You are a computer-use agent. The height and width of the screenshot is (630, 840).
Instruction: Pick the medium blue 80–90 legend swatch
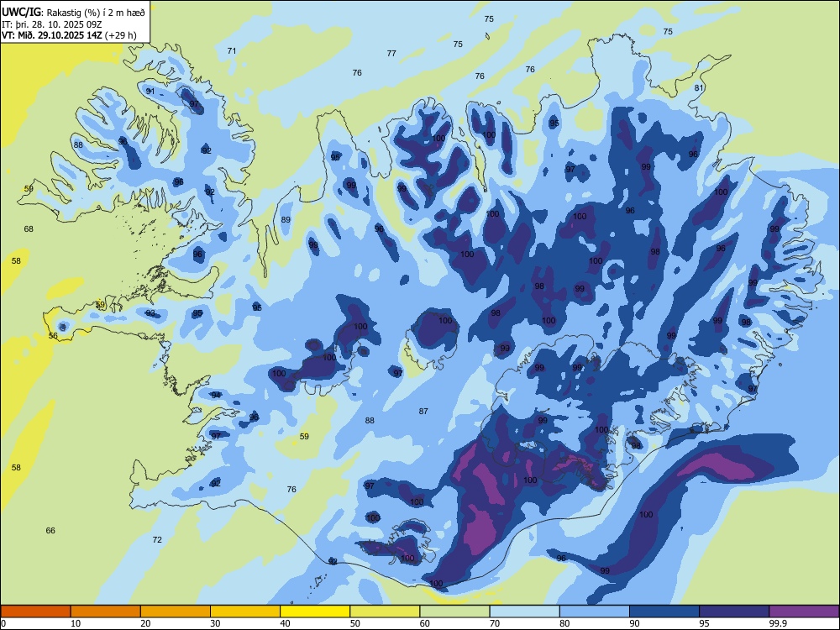click(595, 612)
